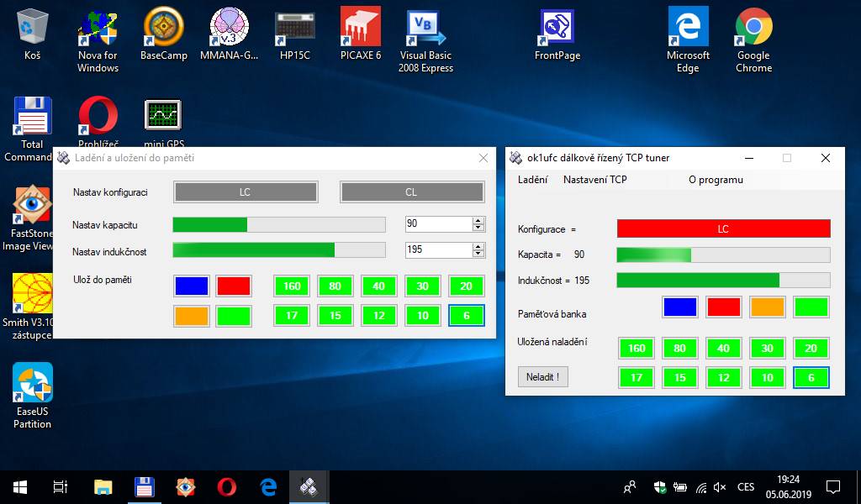Viewport: 861px width, 504px height.
Task: Decrease the Nastav indukčnost value with down arrow
Action: 478,254
